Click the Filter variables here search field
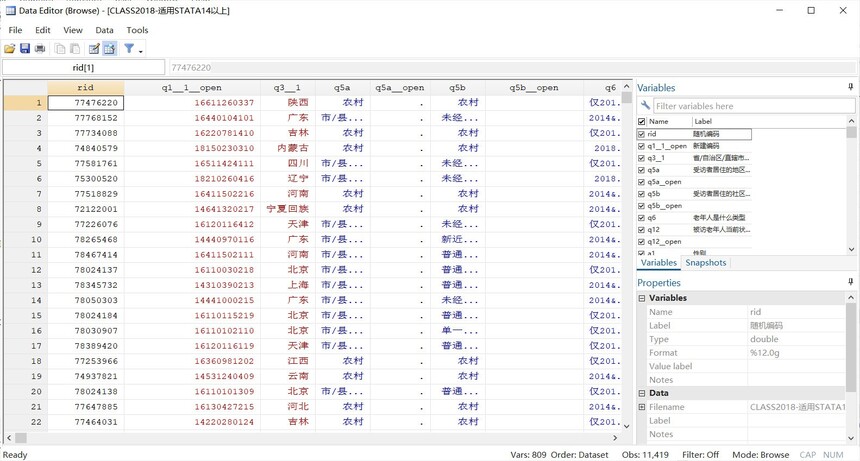860x461 pixels. (754, 106)
